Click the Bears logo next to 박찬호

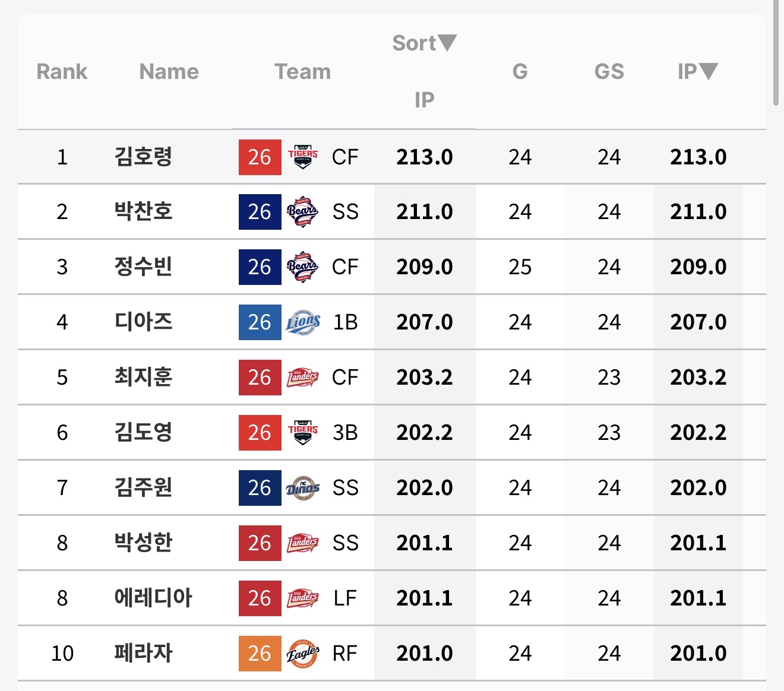click(x=303, y=211)
